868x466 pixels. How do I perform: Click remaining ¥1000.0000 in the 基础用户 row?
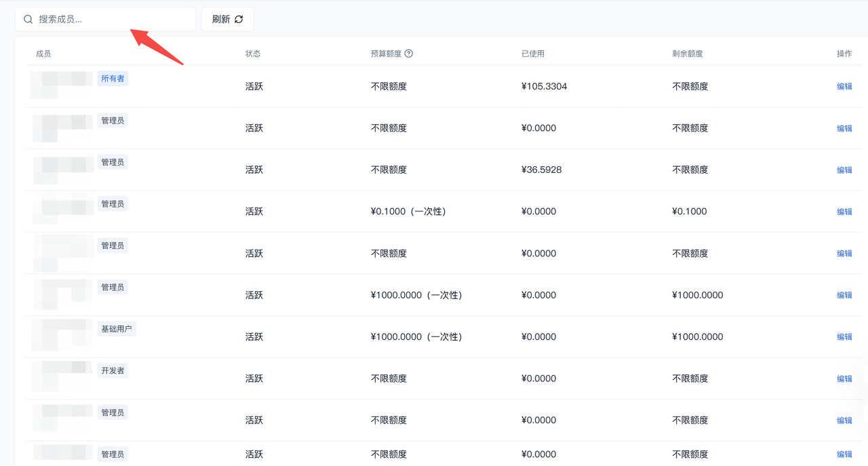coord(698,336)
